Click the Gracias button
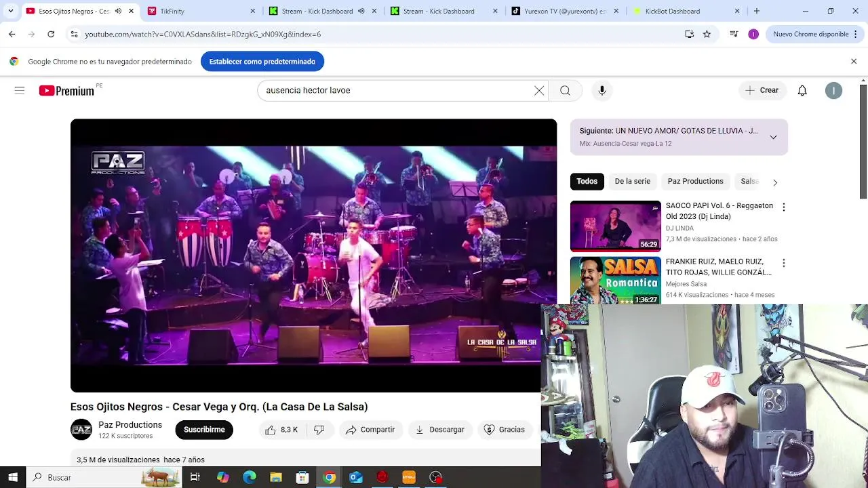Viewport: 868px width, 488px height. tap(505, 430)
